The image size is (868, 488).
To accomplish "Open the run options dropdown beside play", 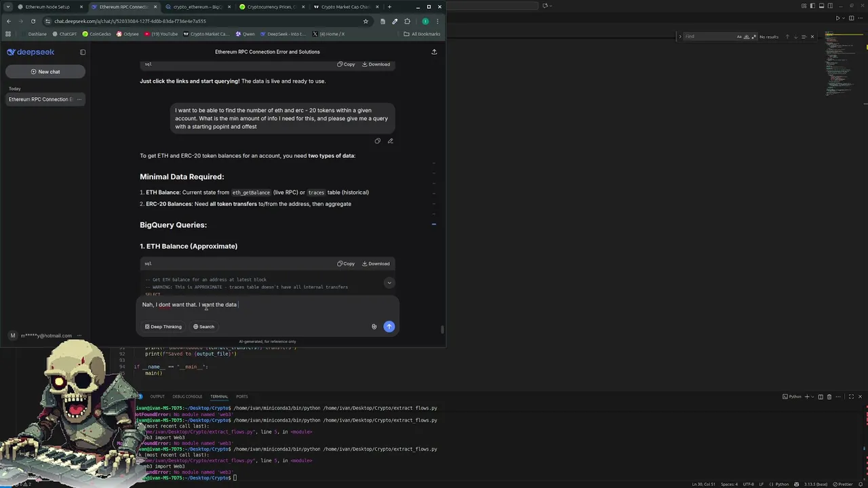I will click(844, 18).
